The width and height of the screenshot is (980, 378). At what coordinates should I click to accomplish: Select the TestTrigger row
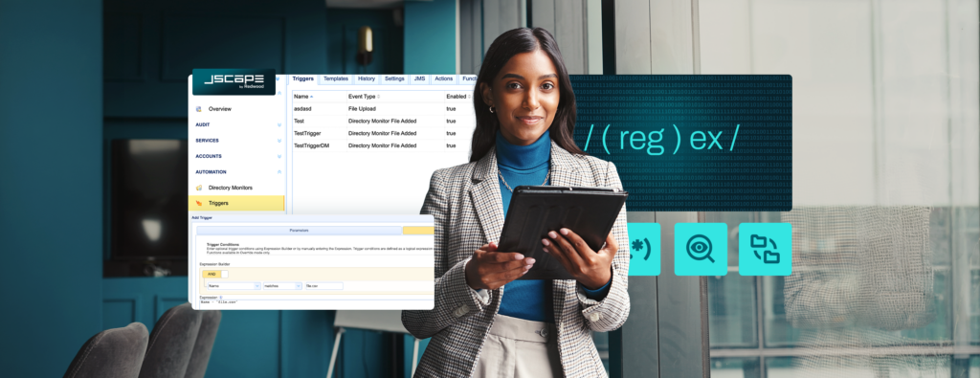(x=384, y=133)
